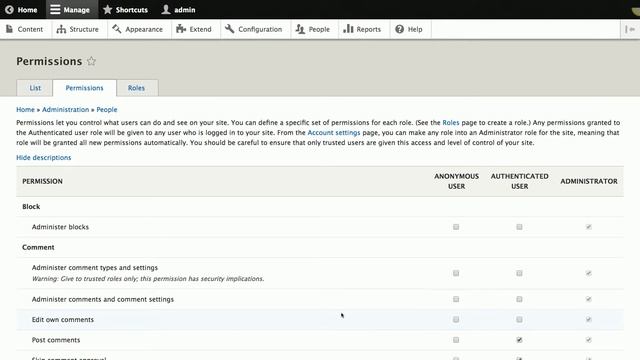
Task: Follow the Roles link in description
Action: pyautogui.click(x=451, y=122)
